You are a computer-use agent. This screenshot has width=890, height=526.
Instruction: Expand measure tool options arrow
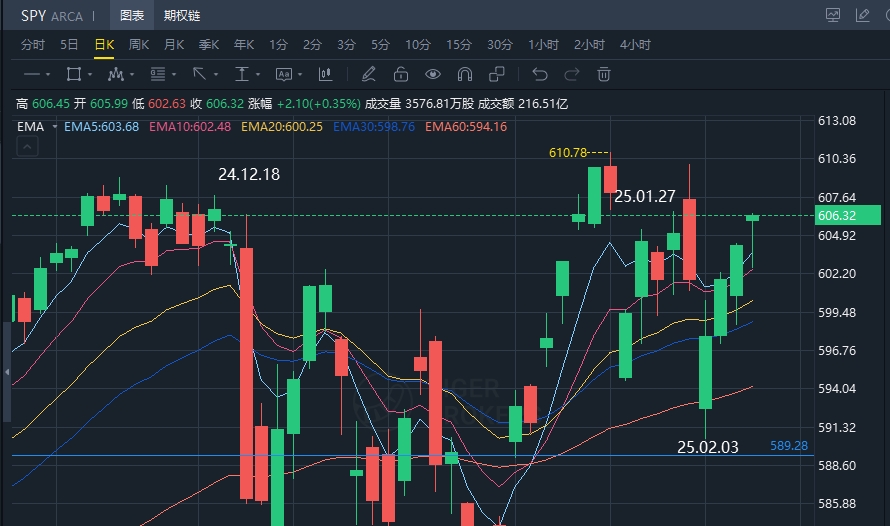[258, 75]
